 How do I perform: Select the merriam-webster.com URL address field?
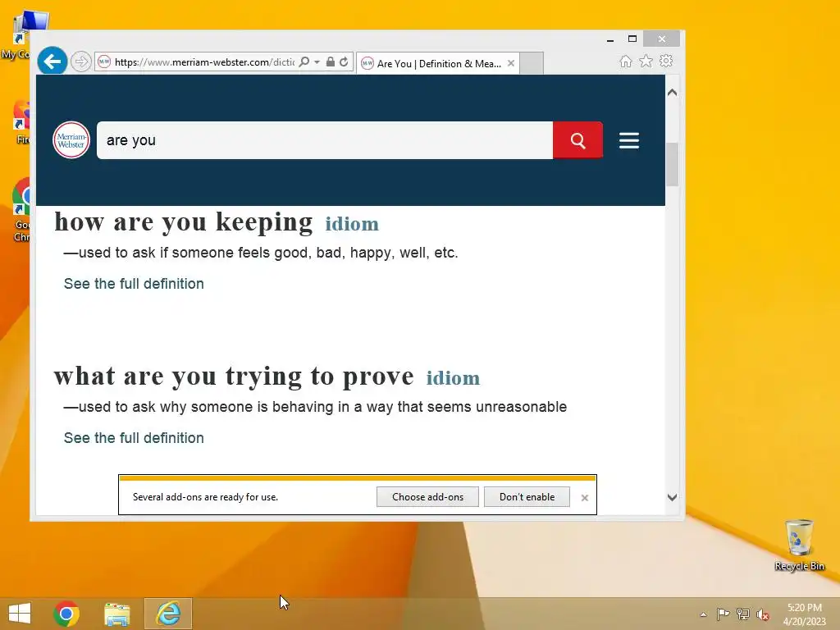(x=204, y=62)
